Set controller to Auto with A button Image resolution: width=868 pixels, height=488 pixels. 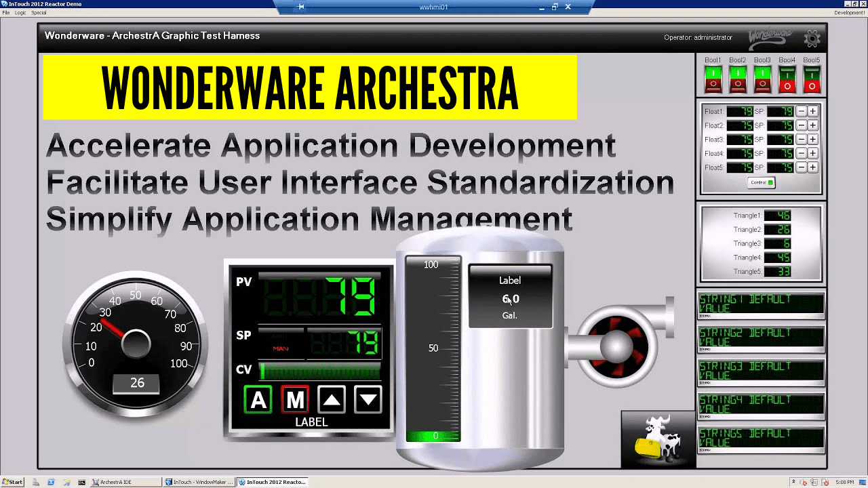[x=258, y=400]
